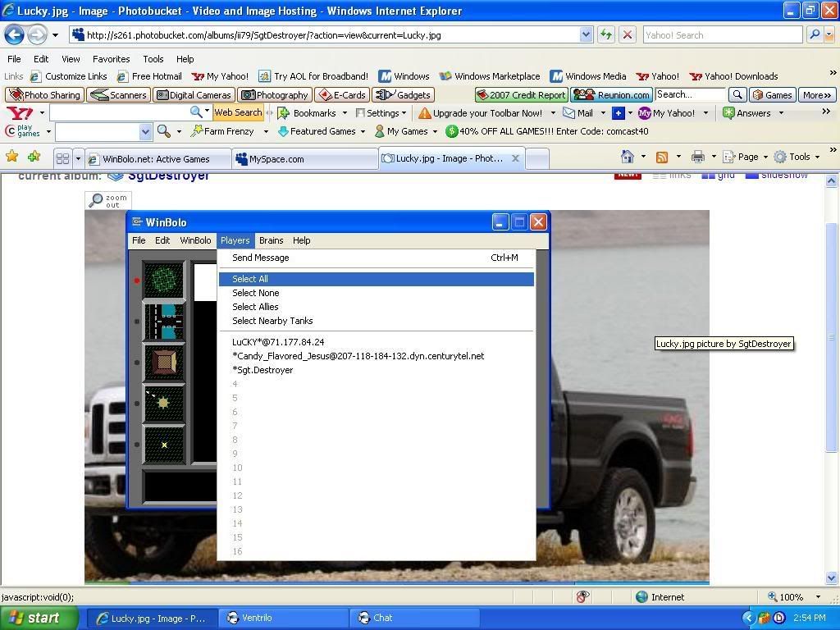840x630 pixels.
Task: Expand the Yahoo toolbar Settings dropdown
Action: 386,113
